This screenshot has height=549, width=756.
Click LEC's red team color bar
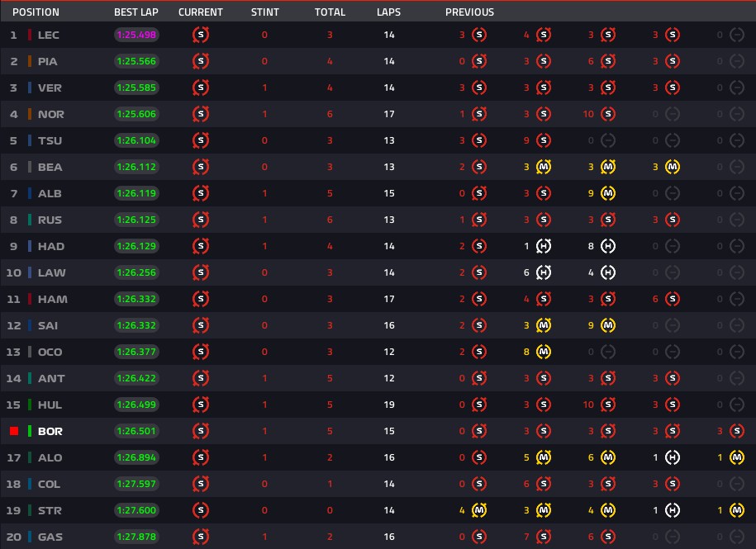point(30,35)
